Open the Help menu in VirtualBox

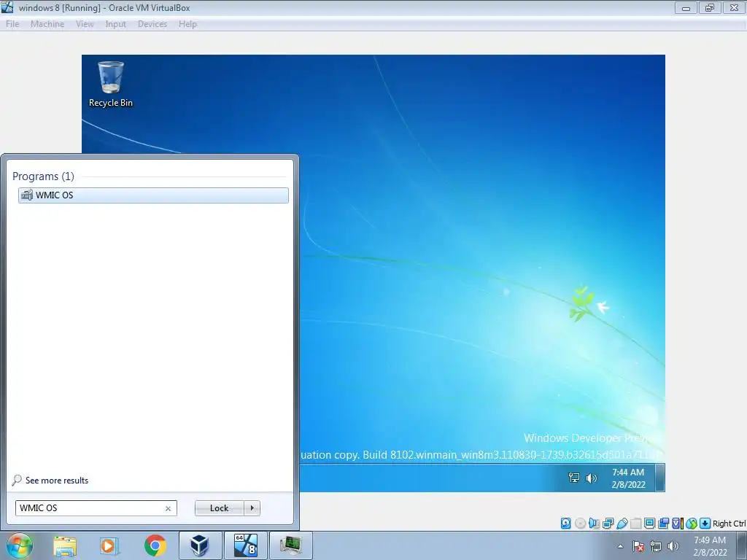[187, 24]
